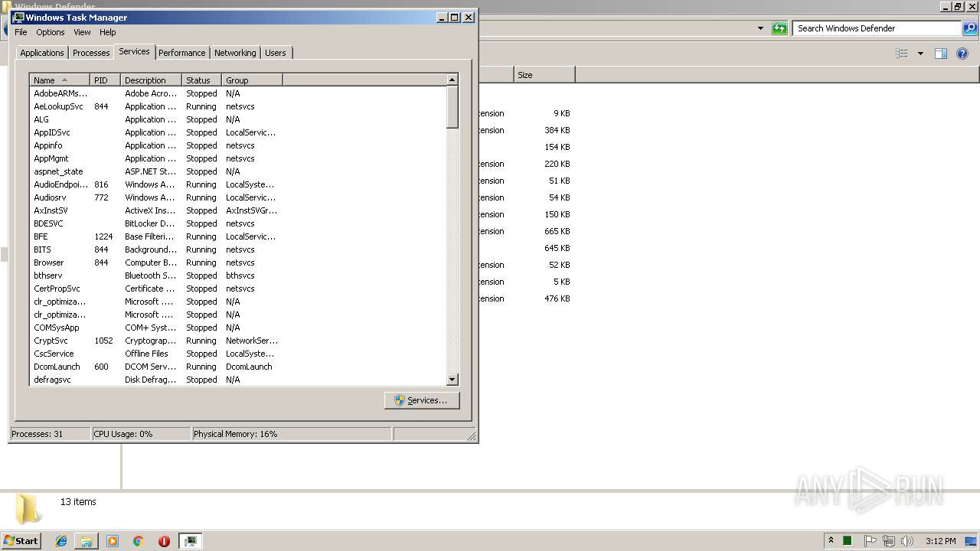Click the services list scrollbar thumb
This screenshot has width=980, height=551.
(452, 107)
